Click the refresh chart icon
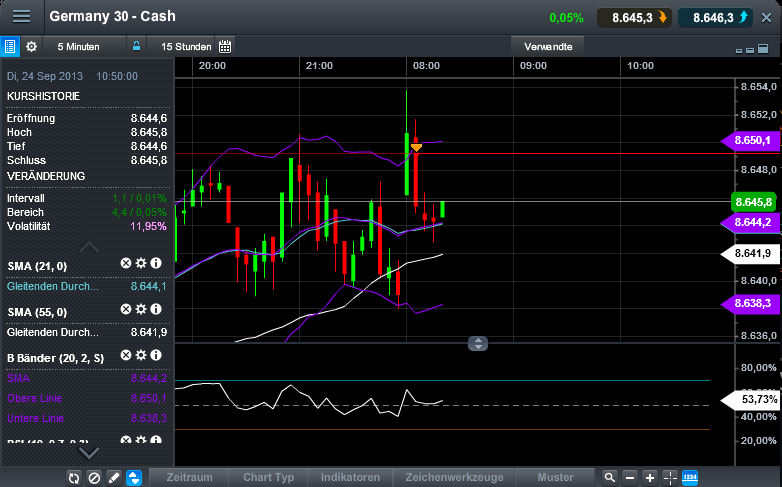Image resolution: width=782 pixels, height=487 pixels. 74,478
